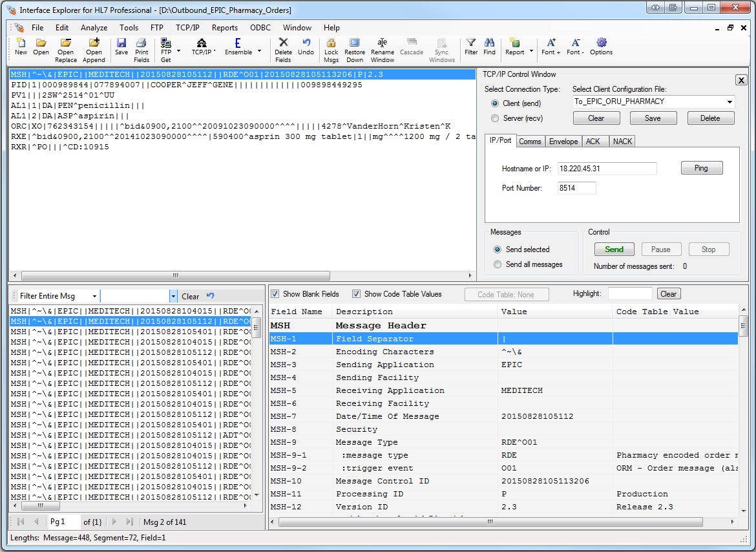
Task: Decrease font size with the Font - icon
Action: click(575, 47)
